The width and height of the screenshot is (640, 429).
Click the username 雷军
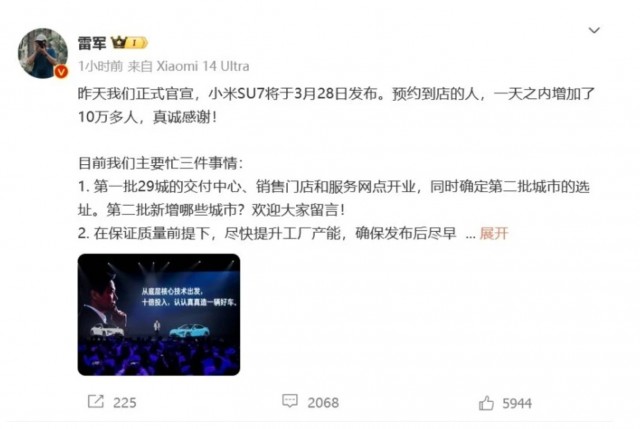pos(92,42)
